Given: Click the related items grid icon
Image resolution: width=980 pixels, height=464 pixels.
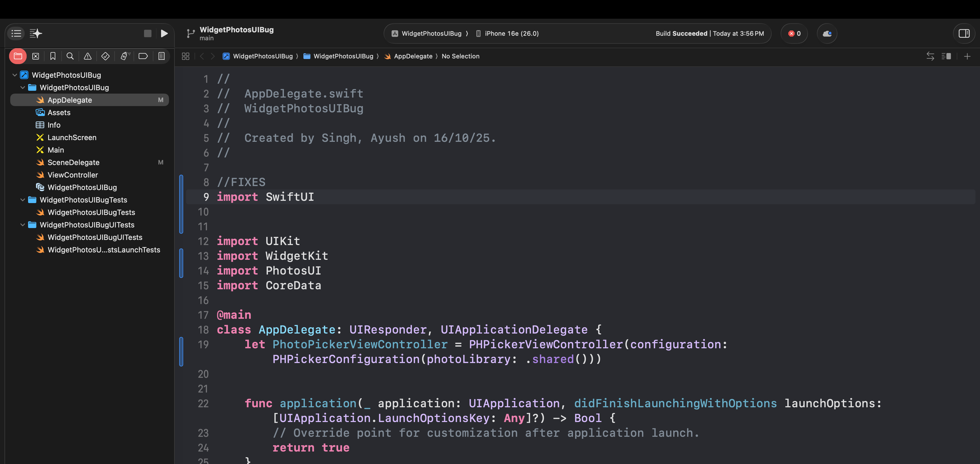Looking at the screenshot, I should pos(186,56).
